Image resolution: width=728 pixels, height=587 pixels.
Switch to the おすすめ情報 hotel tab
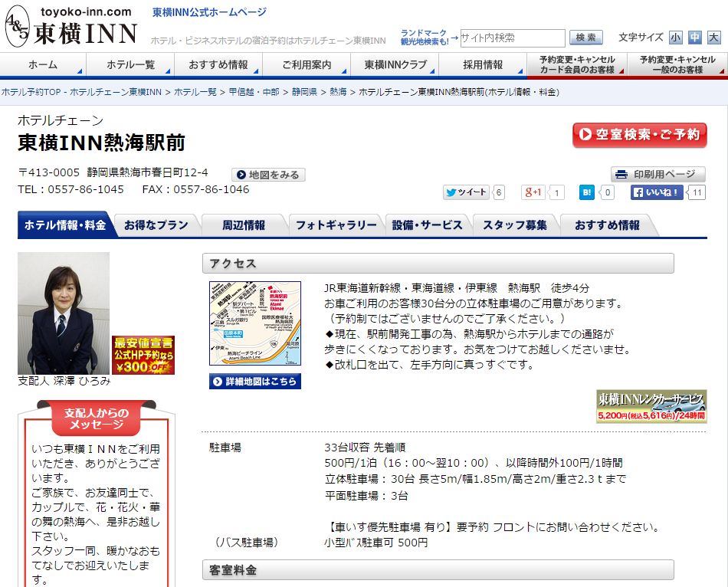[x=607, y=225]
